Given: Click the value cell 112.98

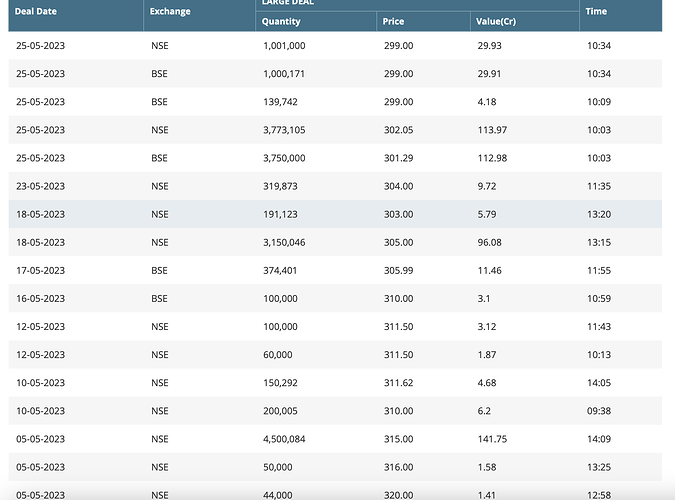Looking at the screenshot, I should click(x=492, y=158).
